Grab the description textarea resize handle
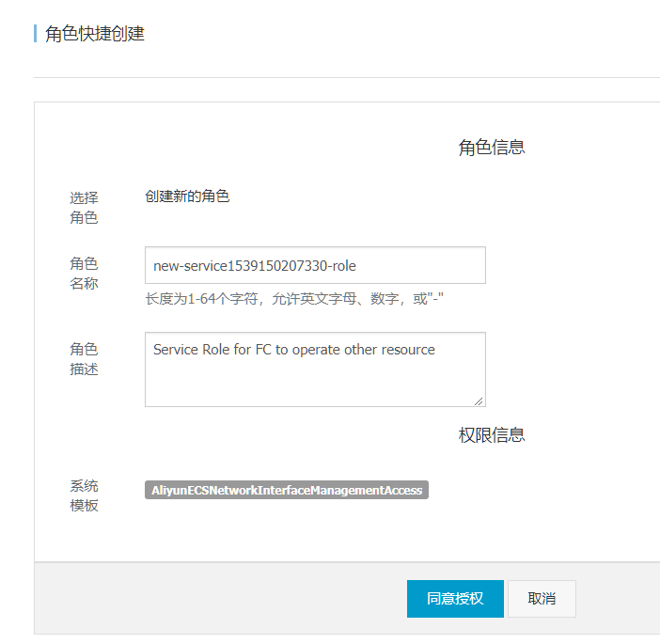 pyautogui.click(x=479, y=401)
